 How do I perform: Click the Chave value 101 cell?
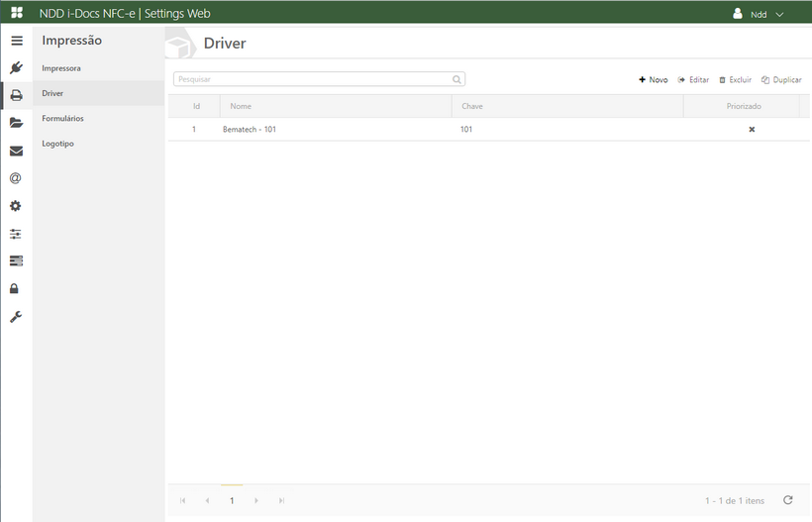[466, 130]
